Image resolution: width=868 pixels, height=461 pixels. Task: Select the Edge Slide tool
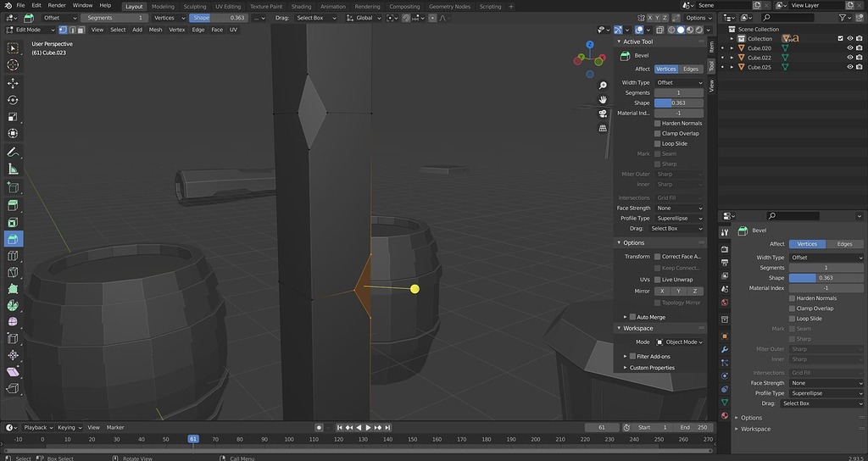(13, 338)
